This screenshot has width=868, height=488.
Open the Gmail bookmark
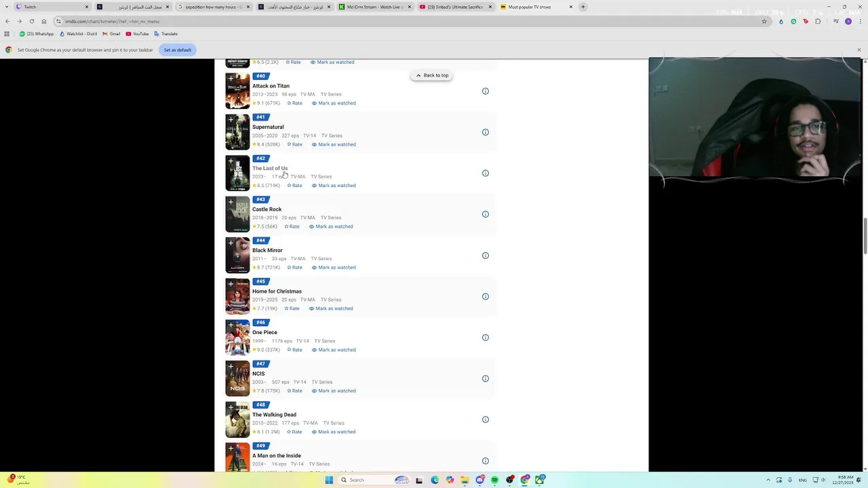[x=111, y=34]
